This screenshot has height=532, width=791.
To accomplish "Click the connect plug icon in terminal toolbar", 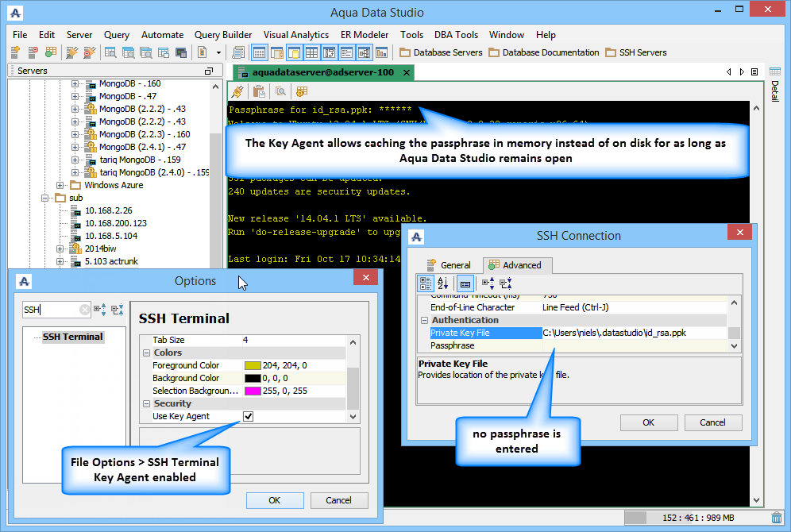I will pyautogui.click(x=237, y=91).
